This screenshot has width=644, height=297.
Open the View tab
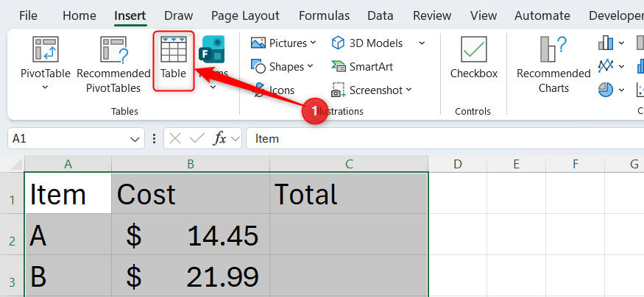pos(484,15)
